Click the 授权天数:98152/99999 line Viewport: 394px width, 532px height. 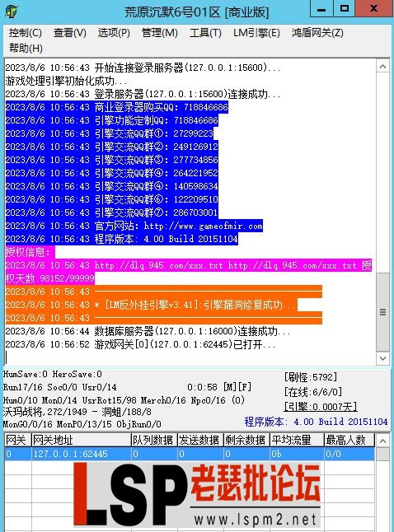(50, 278)
